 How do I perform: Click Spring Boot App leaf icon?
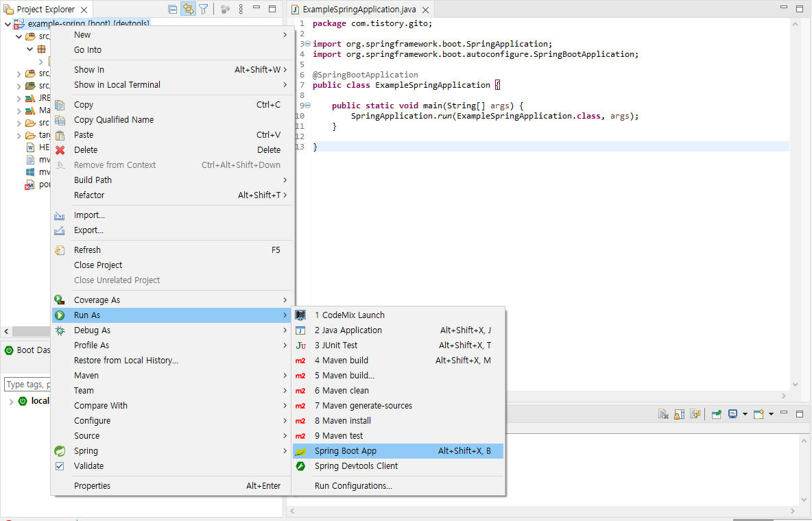pyautogui.click(x=300, y=451)
